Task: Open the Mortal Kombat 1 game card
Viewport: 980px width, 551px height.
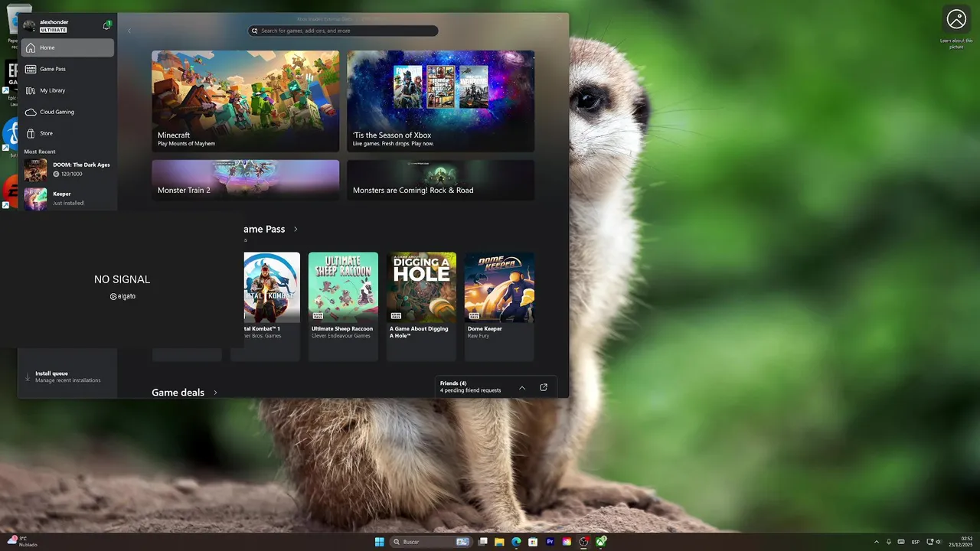Action: [272, 306]
